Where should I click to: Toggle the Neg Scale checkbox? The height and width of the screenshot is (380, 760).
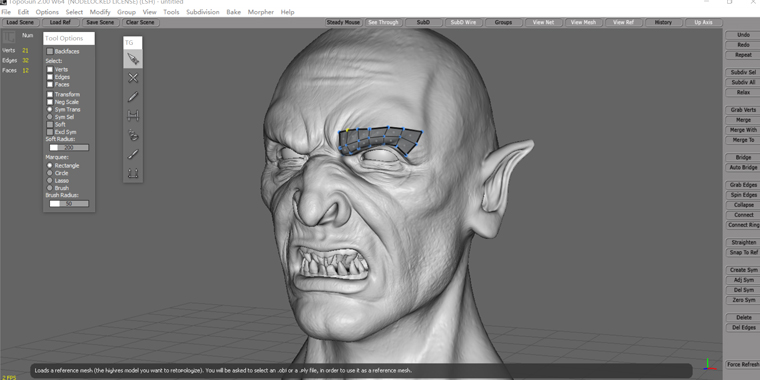pos(50,102)
